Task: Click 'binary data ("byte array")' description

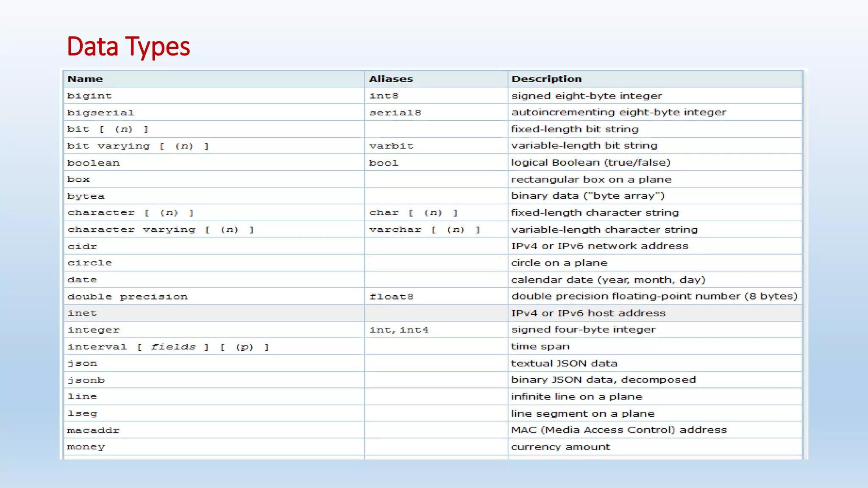Action: coord(588,196)
